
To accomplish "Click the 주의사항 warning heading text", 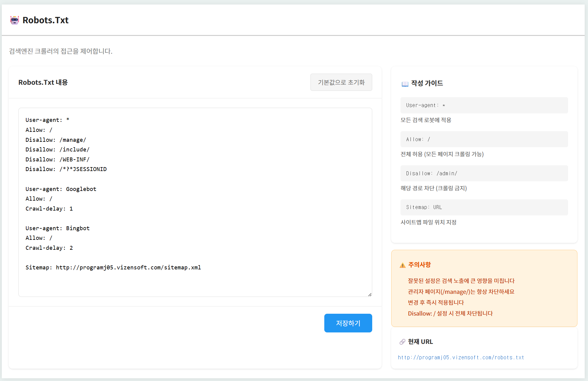I will click(419, 265).
